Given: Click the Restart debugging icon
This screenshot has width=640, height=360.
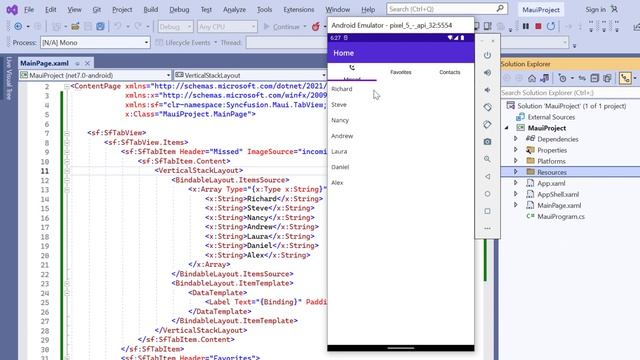Looking at the screenshot, I should coord(551,27).
